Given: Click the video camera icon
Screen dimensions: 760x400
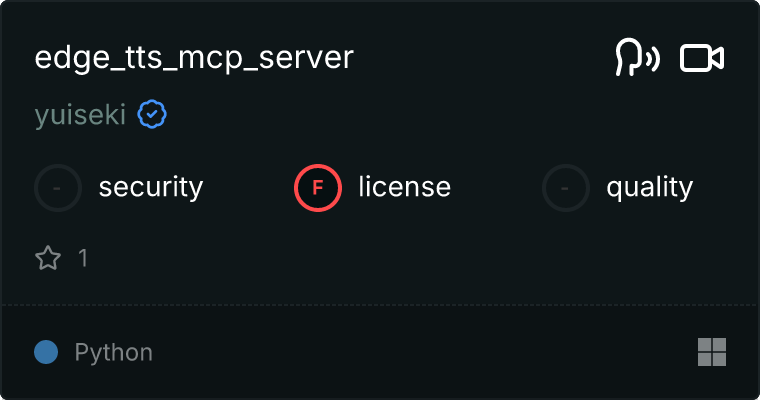Looking at the screenshot, I should click(702, 59).
